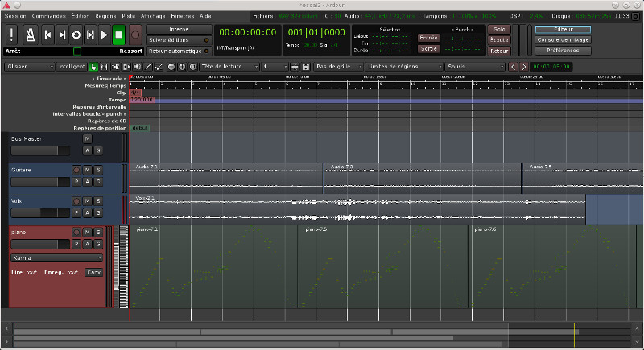Mute the Guitare track

point(87,170)
